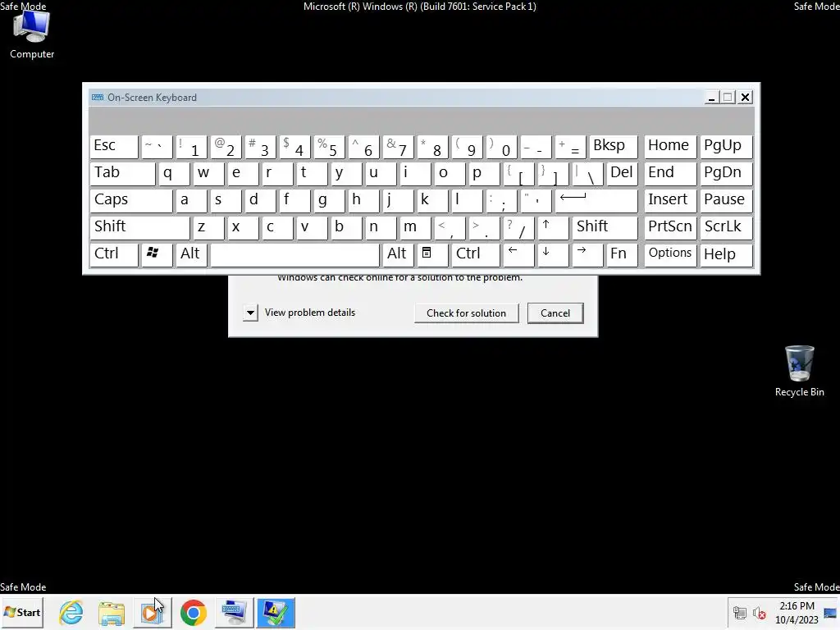Tap the tilde backtick key
This screenshot has width=840, height=630.
(x=157, y=146)
